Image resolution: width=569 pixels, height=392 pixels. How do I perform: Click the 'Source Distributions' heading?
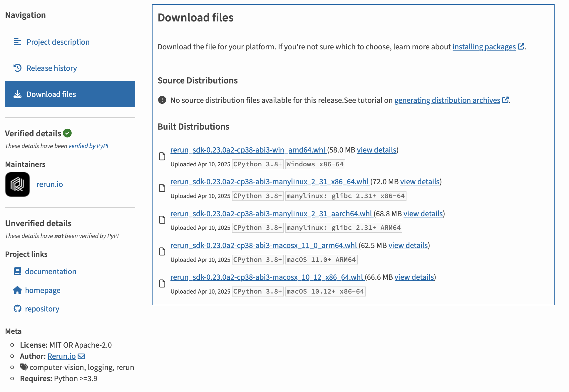point(198,81)
